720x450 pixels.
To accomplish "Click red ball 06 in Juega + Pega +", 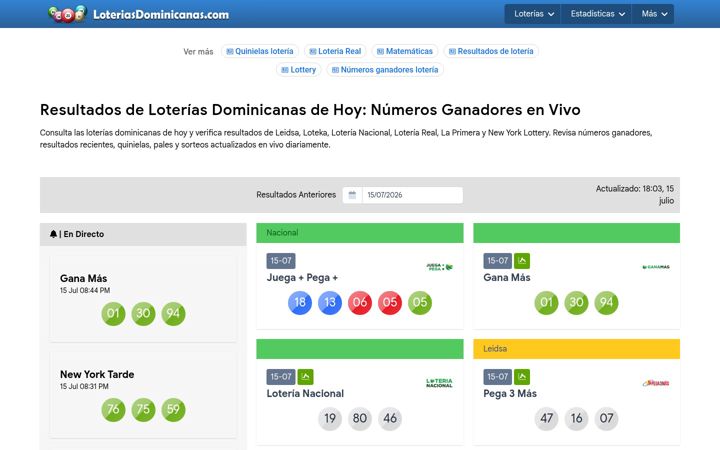I will [360, 303].
